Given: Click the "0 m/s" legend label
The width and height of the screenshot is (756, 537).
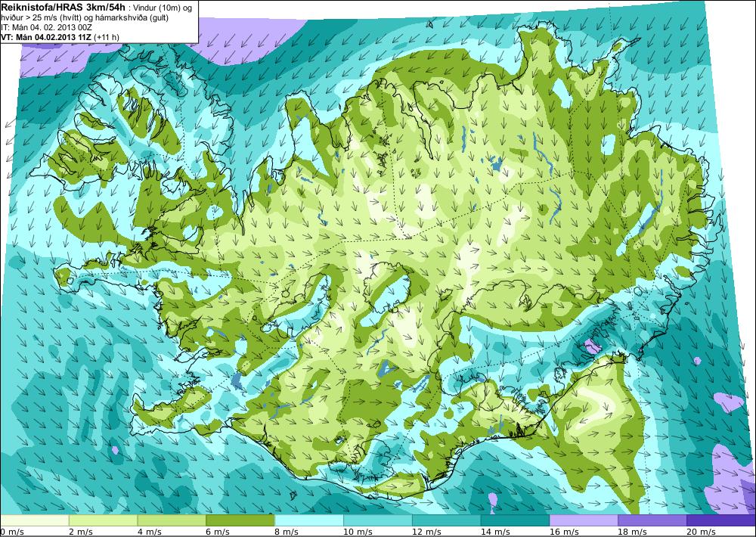Looking at the screenshot, I should tap(11, 532).
